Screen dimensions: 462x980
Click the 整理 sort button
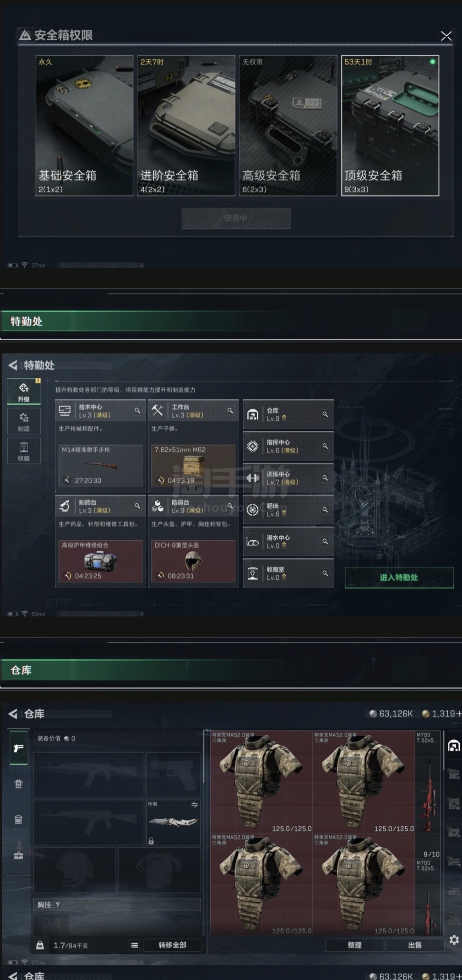(x=354, y=945)
